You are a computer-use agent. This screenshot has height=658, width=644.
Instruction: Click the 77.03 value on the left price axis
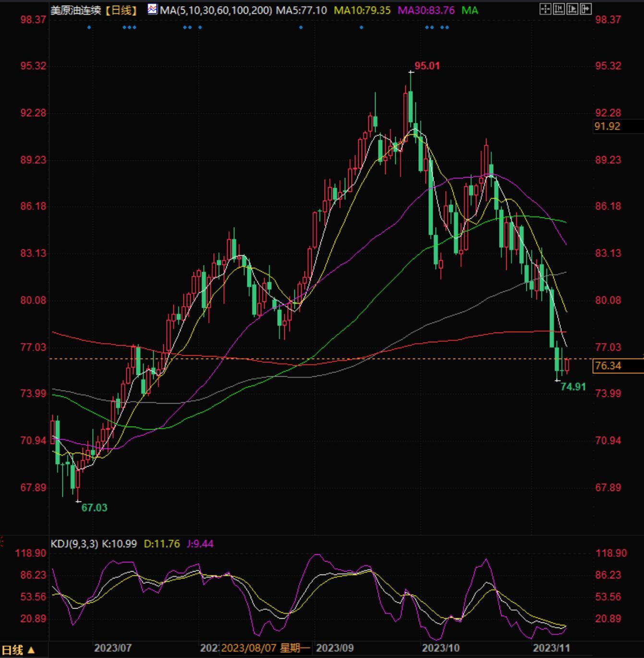tap(33, 347)
